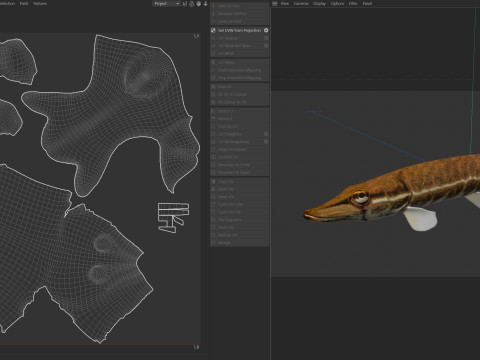Click the white pectoral fin on fish model

(420, 218)
